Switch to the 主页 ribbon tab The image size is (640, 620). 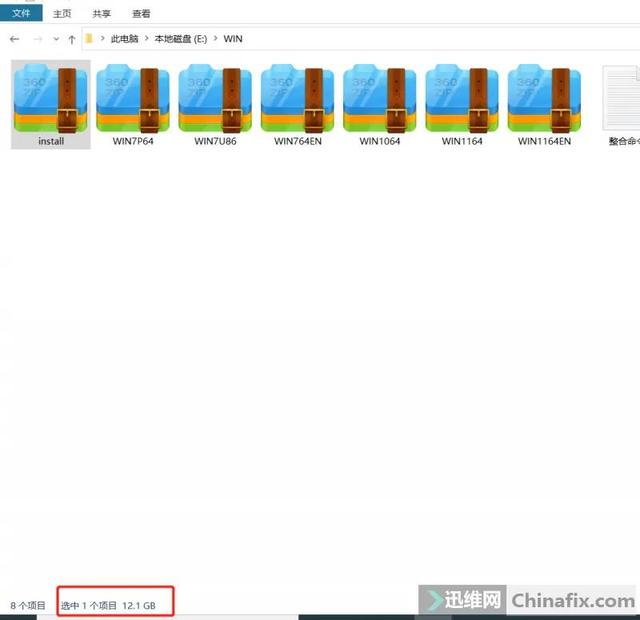pos(62,13)
